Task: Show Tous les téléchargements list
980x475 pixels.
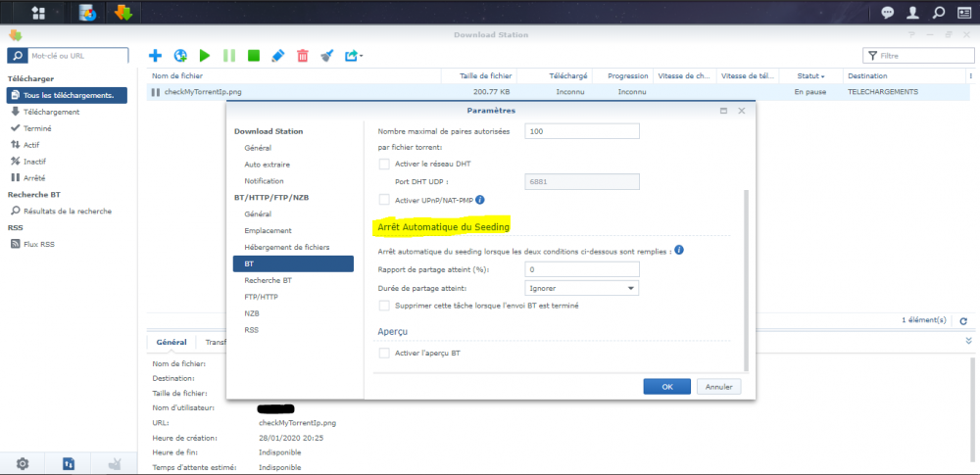Action: tap(67, 95)
